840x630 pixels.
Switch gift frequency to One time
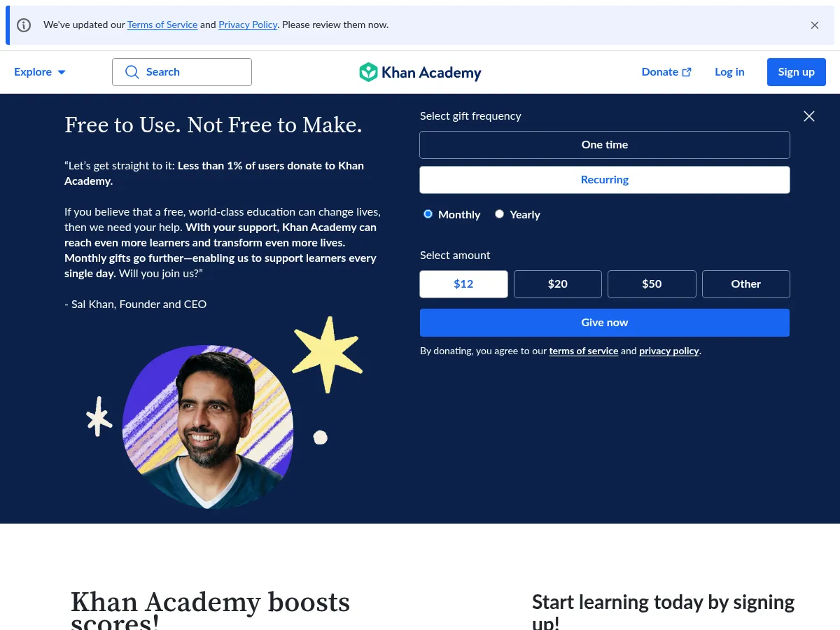pos(604,145)
